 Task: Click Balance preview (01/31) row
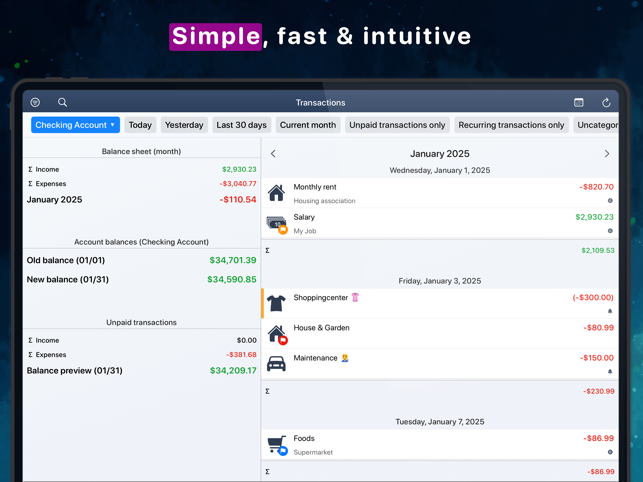click(141, 371)
